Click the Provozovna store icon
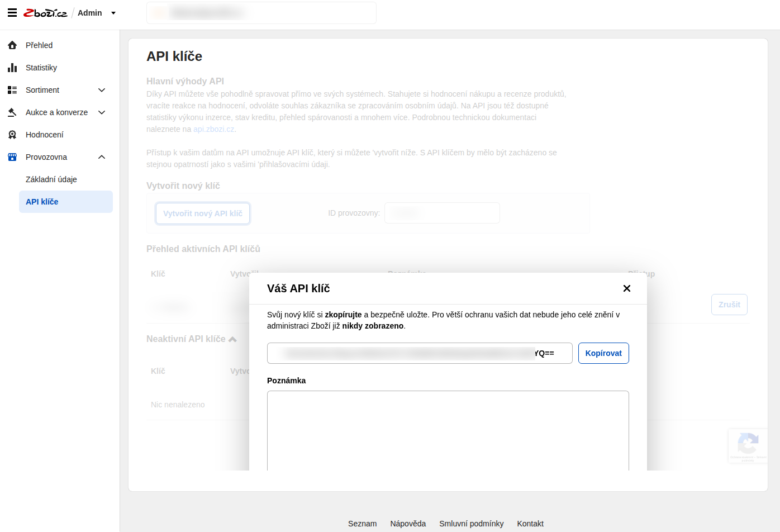 (12, 157)
